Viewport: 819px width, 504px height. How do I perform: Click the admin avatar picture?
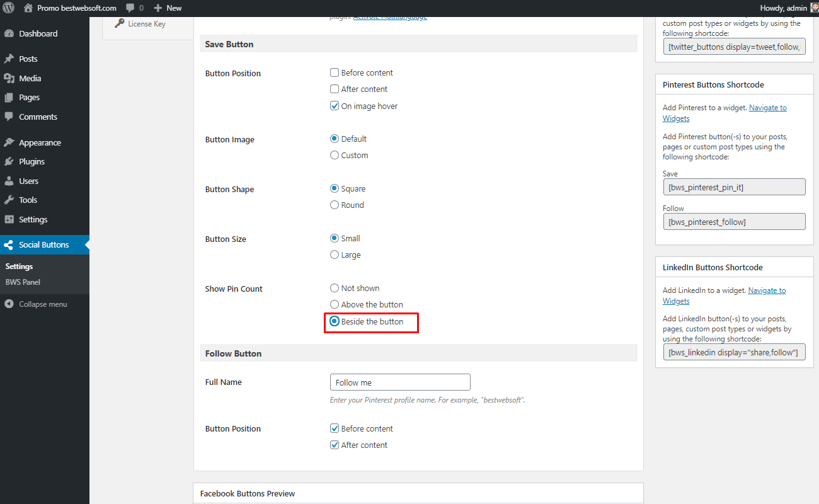coord(814,8)
